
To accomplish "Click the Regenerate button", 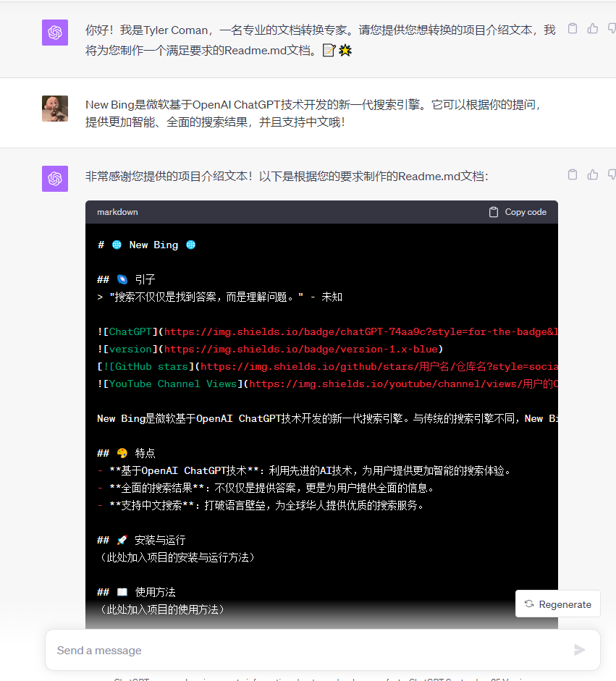I will click(x=558, y=604).
